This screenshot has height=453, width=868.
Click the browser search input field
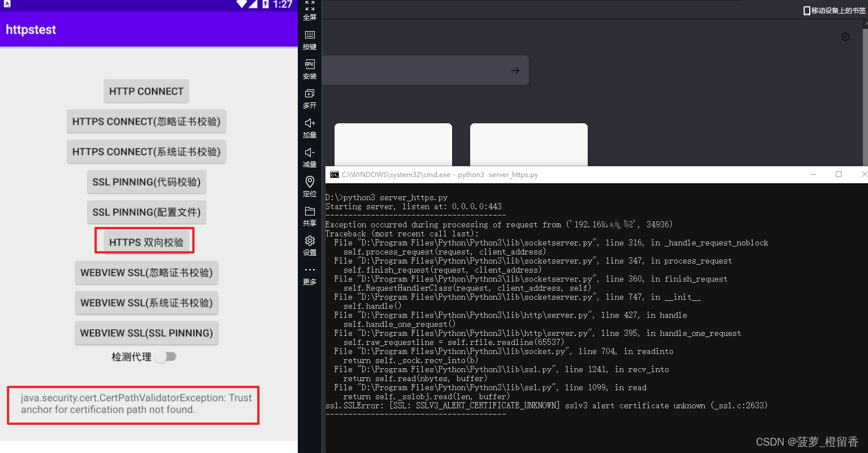click(x=426, y=70)
